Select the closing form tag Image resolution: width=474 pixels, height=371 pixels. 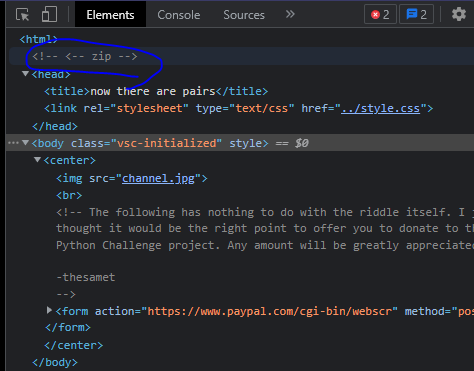[x=68, y=327]
